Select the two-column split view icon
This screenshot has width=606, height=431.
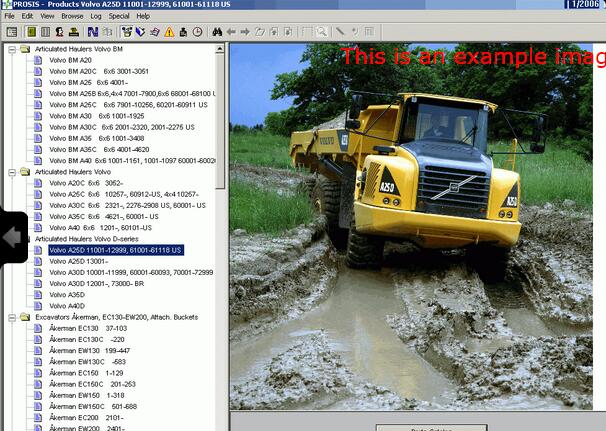46,32
